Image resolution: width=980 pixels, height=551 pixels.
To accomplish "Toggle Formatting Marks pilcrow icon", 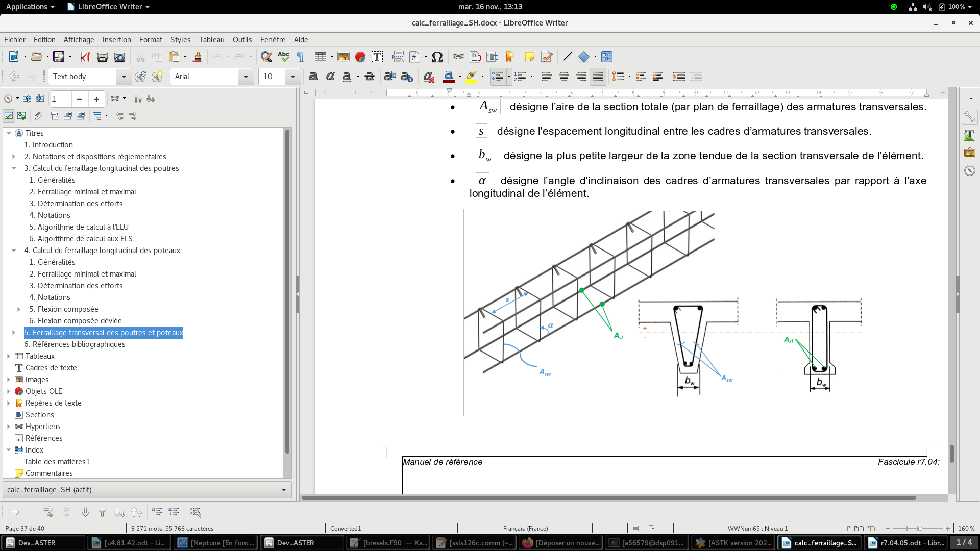I will pyautogui.click(x=301, y=57).
